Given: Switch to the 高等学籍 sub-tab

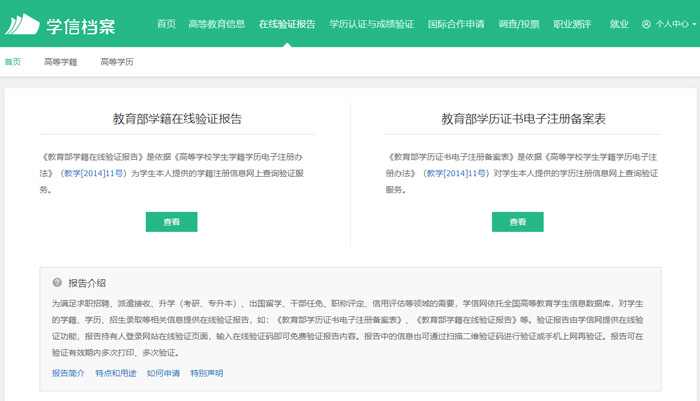Looking at the screenshot, I should pos(60,62).
